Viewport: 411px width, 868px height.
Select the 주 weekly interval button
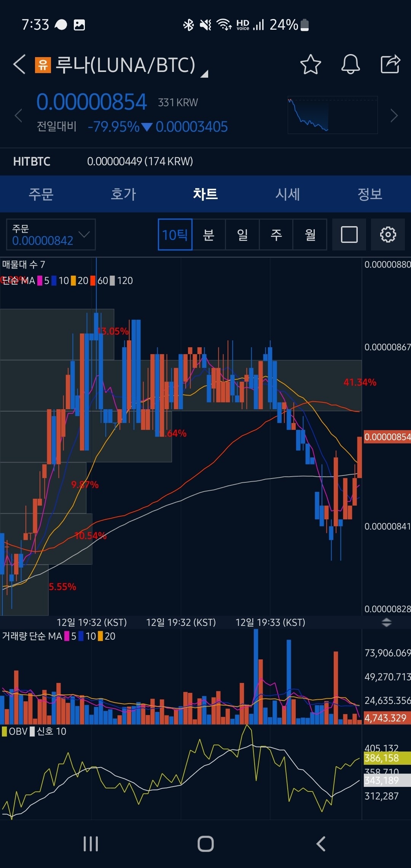[x=276, y=235]
